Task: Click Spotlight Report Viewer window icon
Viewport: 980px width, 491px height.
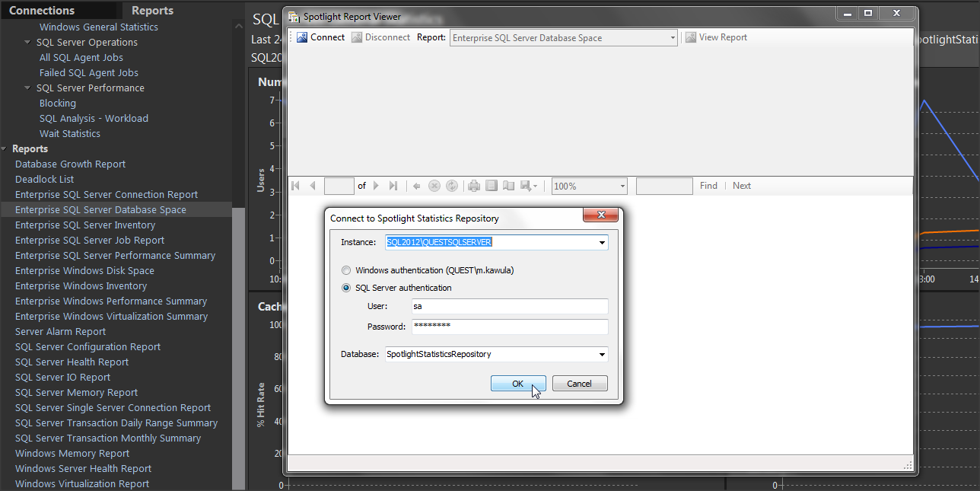Action: pyautogui.click(x=294, y=16)
